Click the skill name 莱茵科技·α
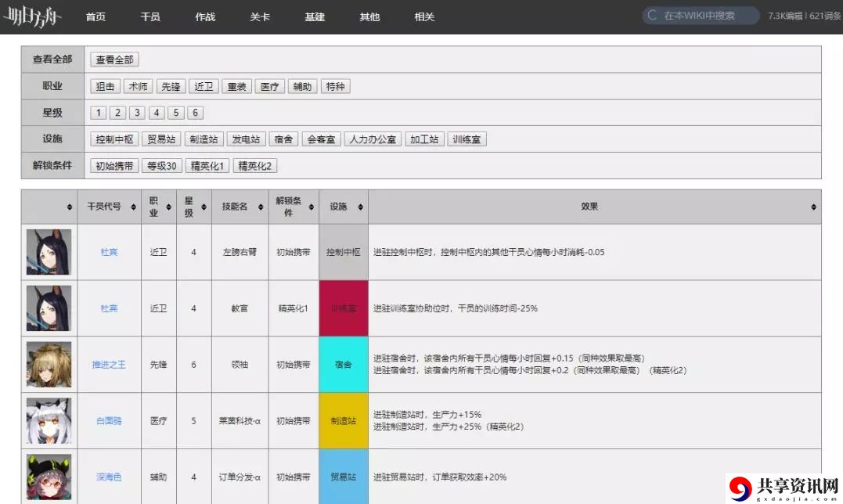The width and height of the screenshot is (843, 504). point(240,421)
